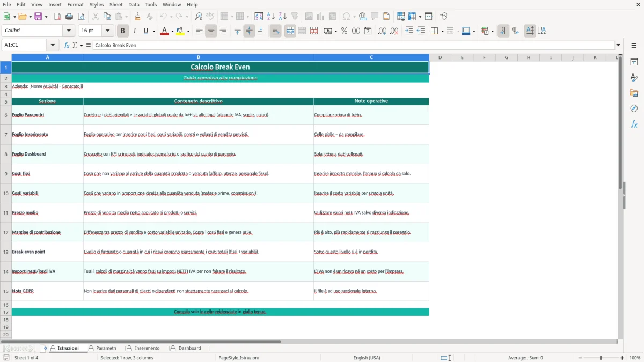
Task: Click the Define Print Area icon
Action: pos(401,17)
